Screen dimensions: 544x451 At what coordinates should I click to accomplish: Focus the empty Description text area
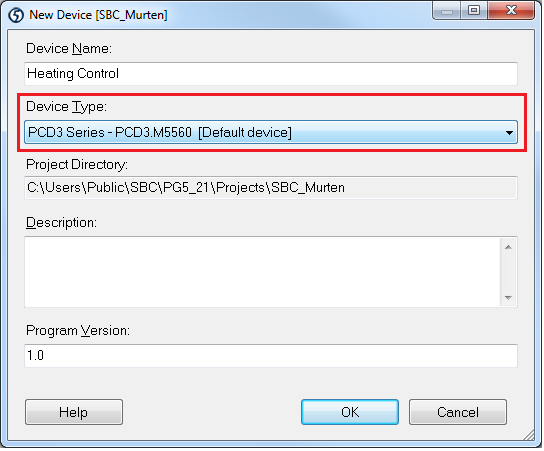(x=263, y=272)
